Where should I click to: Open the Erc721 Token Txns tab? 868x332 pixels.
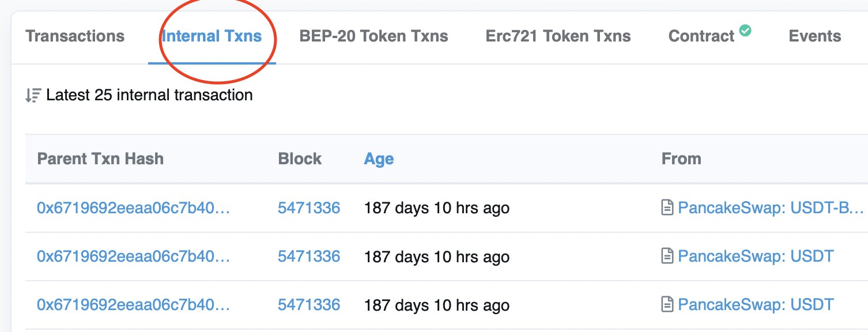558,36
